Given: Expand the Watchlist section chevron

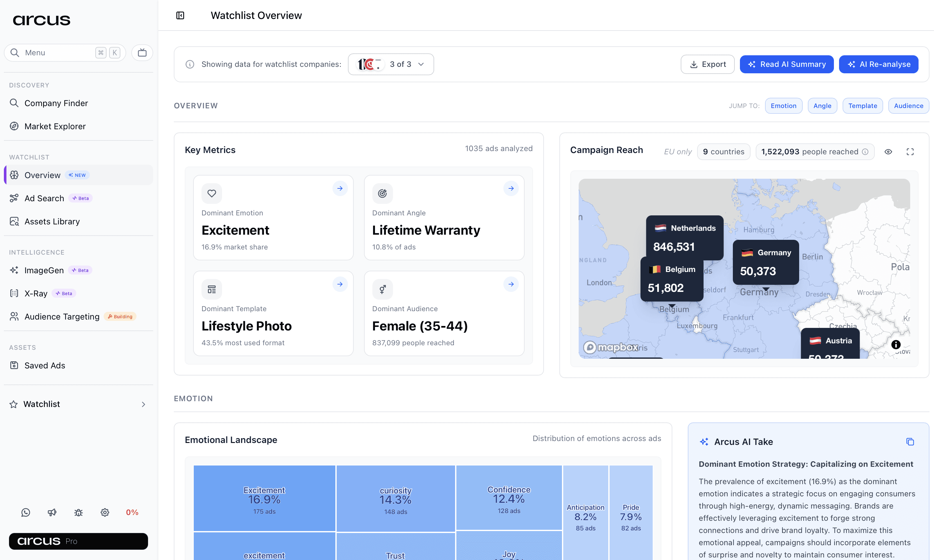Looking at the screenshot, I should click(x=144, y=404).
